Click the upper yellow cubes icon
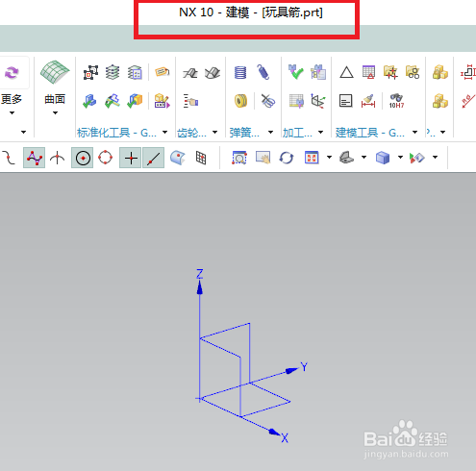The height and width of the screenshot is (471, 476). click(x=440, y=72)
